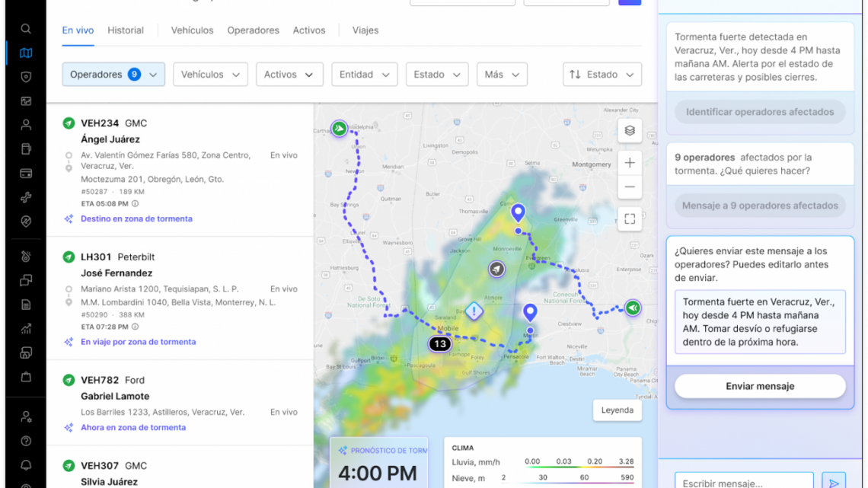868x488 pixels.
Task: Click ETA info icon for VEH234
Action: pos(135,204)
